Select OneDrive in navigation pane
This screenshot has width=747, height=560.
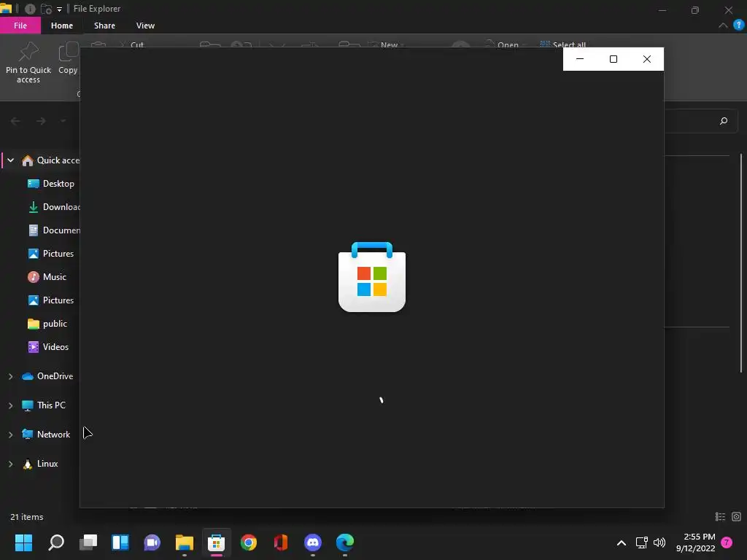(47, 376)
